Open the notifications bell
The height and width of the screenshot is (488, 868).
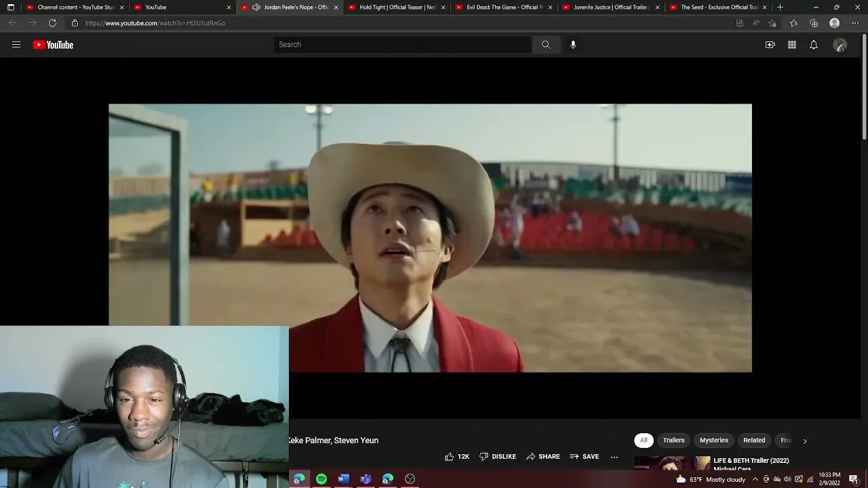pos(814,45)
